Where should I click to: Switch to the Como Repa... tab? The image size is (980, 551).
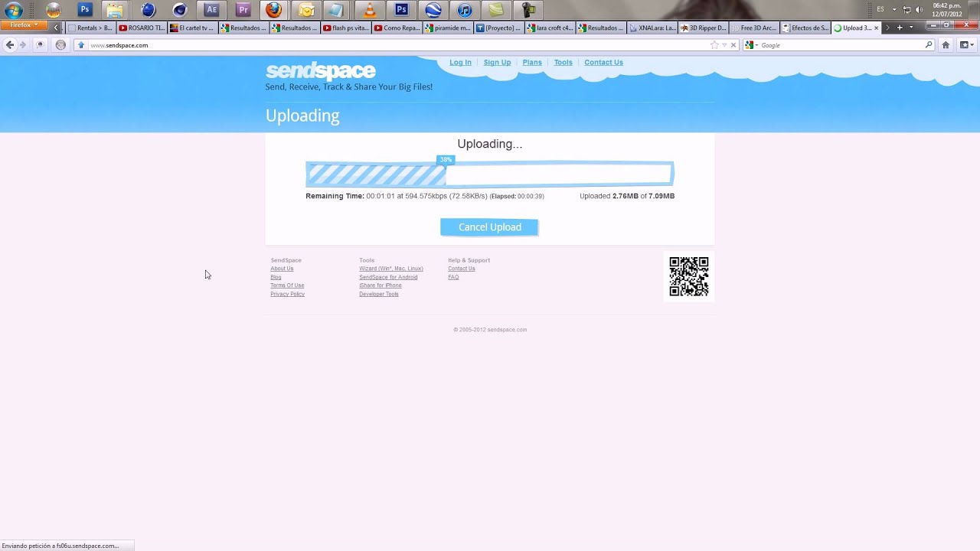397,28
